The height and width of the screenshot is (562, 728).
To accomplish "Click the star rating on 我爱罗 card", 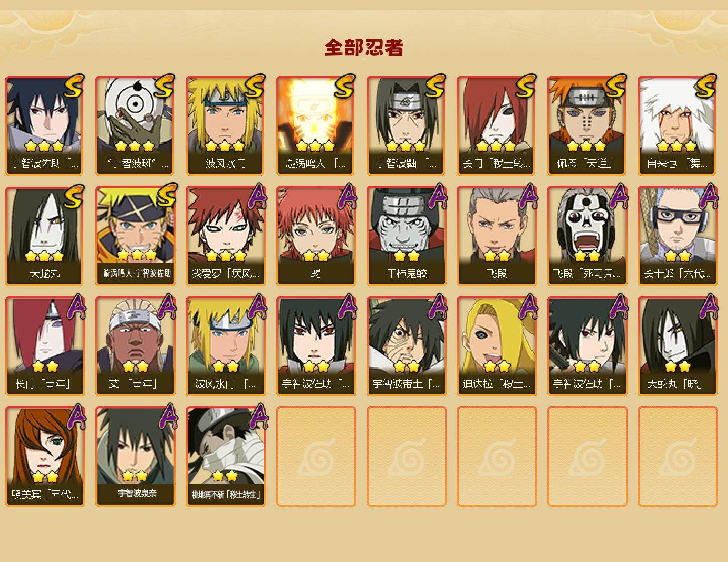I will (225, 256).
